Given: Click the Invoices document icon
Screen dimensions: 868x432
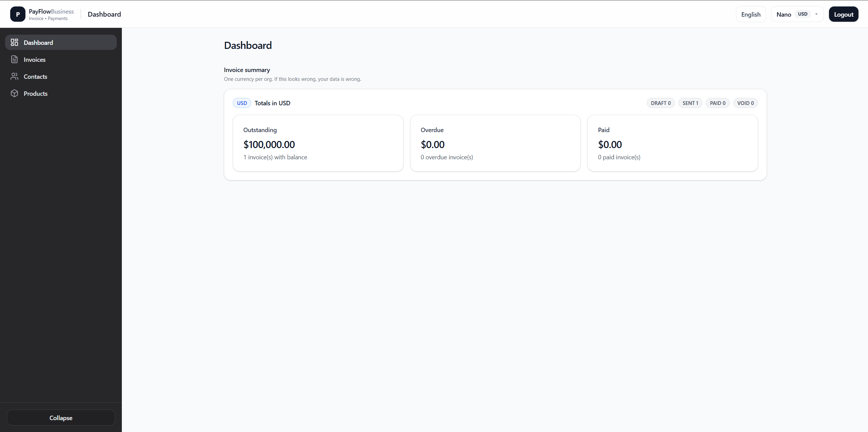Looking at the screenshot, I should tap(14, 59).
